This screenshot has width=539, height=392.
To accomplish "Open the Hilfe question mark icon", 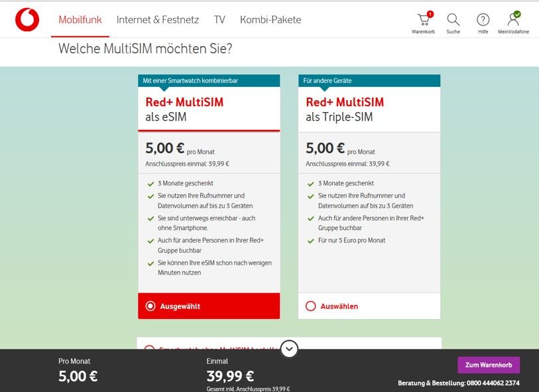I will (483, 20).
